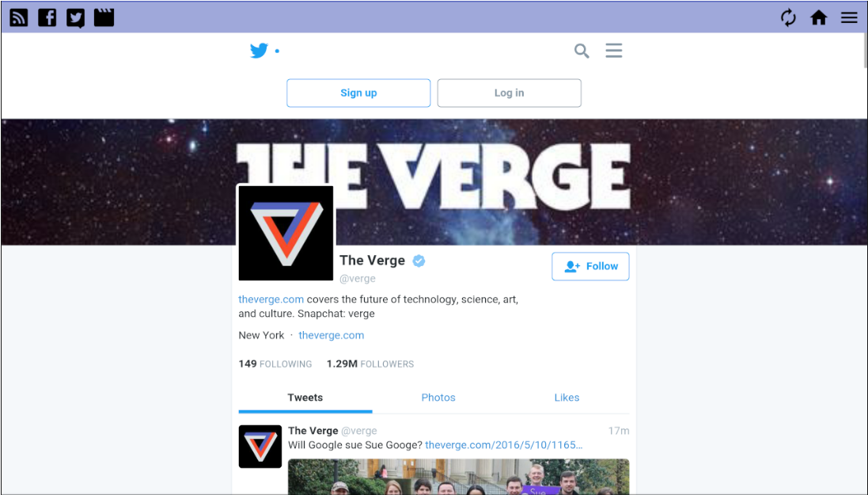The width and height of the screenshot is (868, 495).
Task: Click the refresh icon in top bar
Action: coord(788,17)
